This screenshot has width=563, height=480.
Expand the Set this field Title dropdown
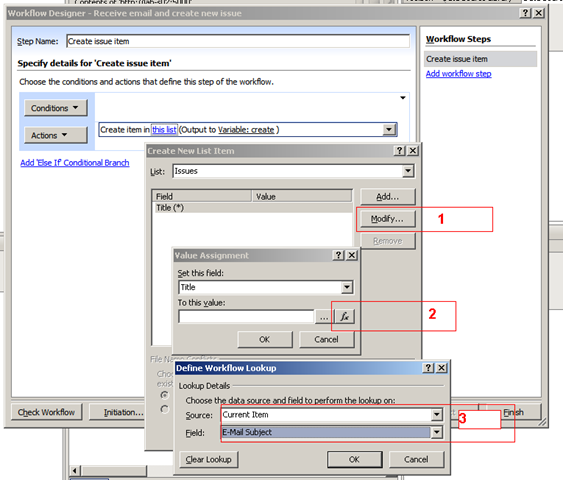[347, 287]
